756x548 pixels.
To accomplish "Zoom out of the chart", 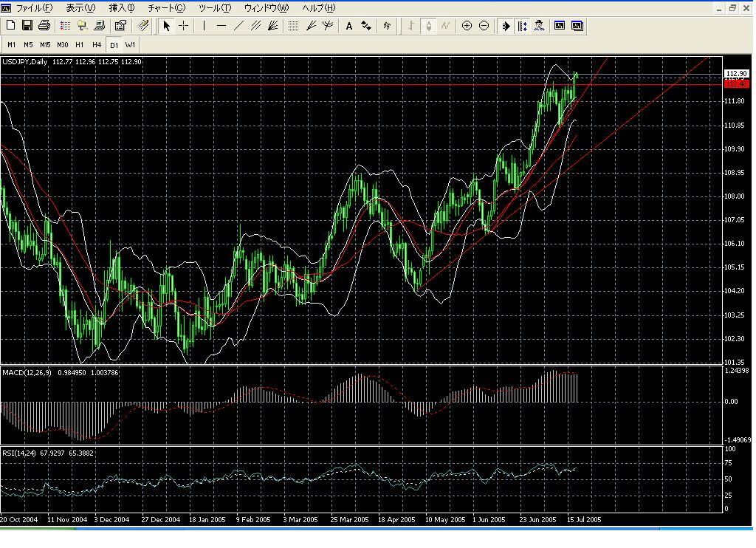I will tap(484, 26).
